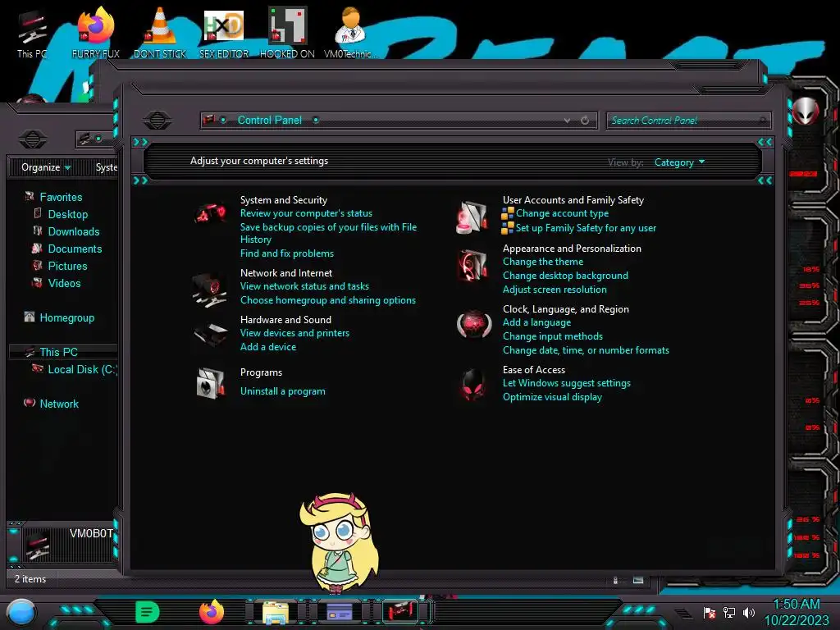This screenshot has width=840, height=630.
Task: Open Save backup copies with File History
Action: pos(328,233)
